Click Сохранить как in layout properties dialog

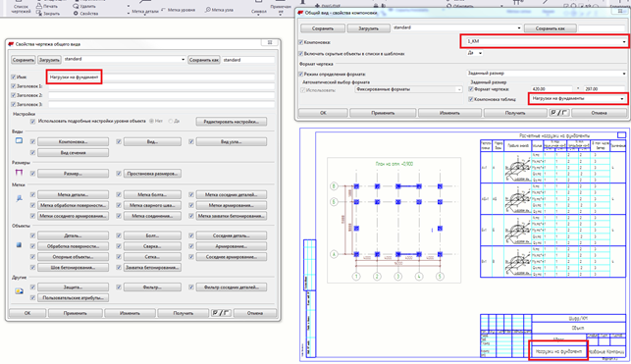(x=551, y=28)
